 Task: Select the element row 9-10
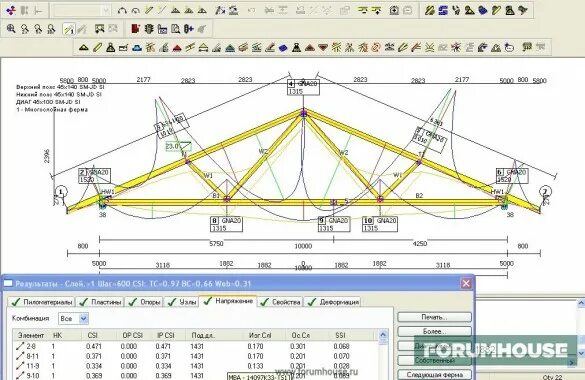pyautogui.click(x=196, y=376)
